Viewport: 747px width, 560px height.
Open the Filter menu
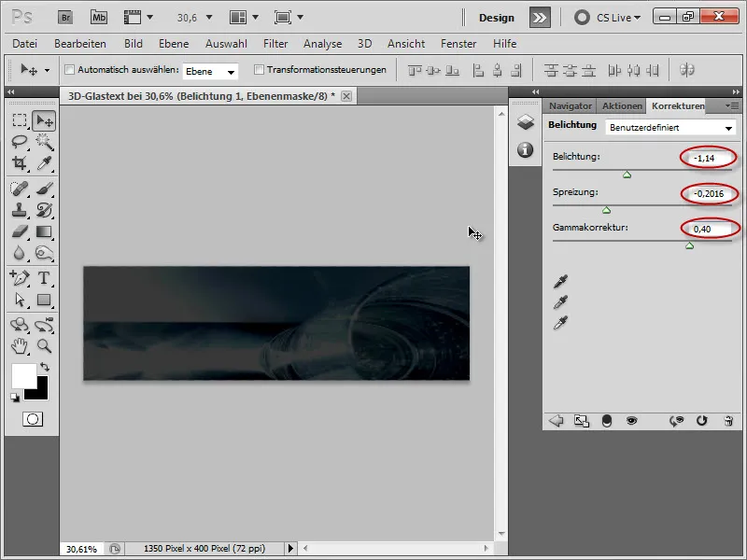pos(275,44)
